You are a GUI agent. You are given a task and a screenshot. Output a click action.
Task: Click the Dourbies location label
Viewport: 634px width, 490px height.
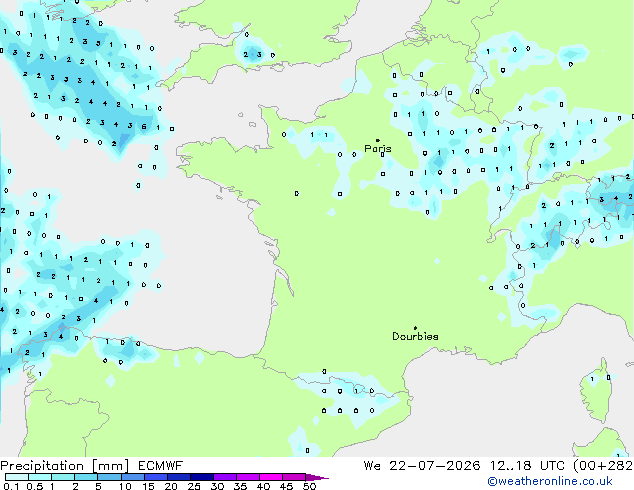(415, 336)
